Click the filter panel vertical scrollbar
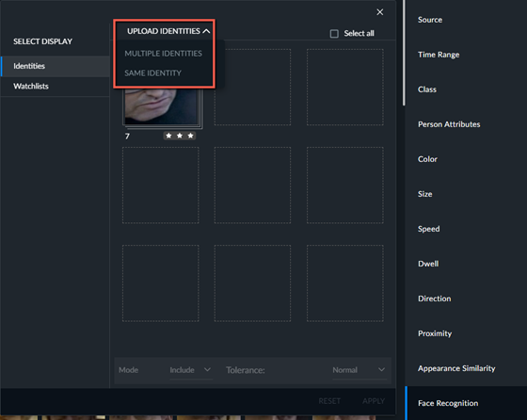Screen dimensions: 527x420 click(404, 53)
